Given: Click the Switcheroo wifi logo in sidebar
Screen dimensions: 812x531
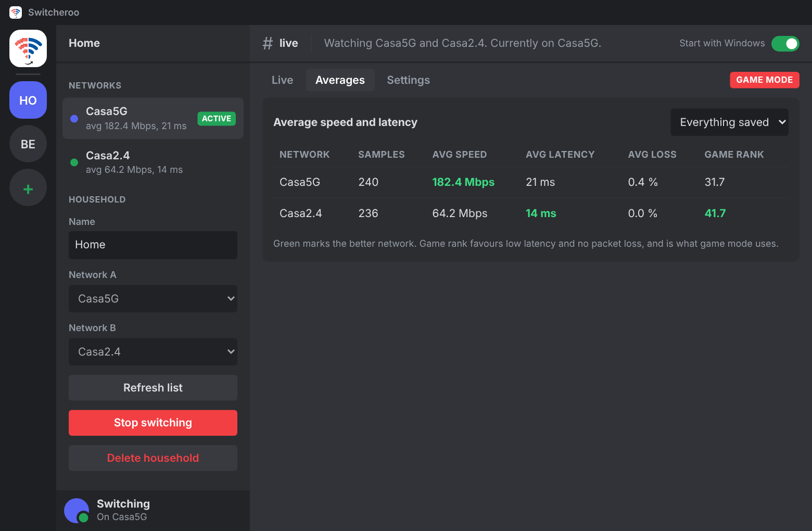Looking at the screenshot, I should [x=28, y=48].
